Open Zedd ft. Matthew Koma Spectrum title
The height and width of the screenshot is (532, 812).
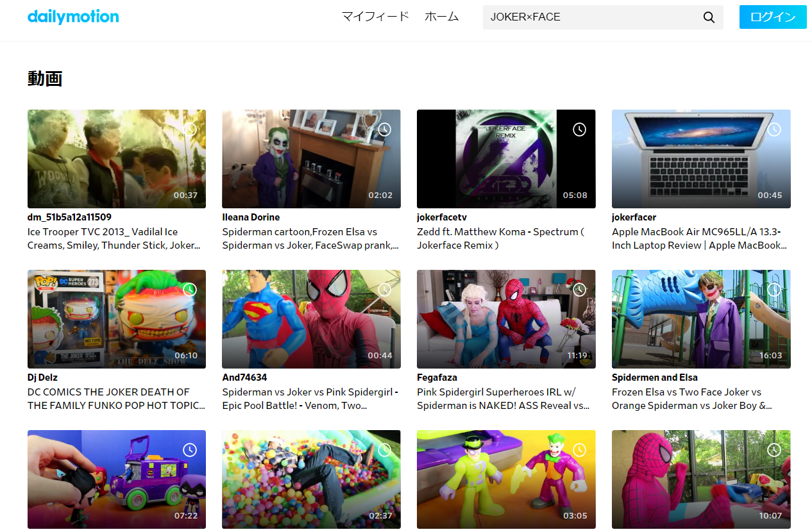pyautogui.click(x=500, y=238)
